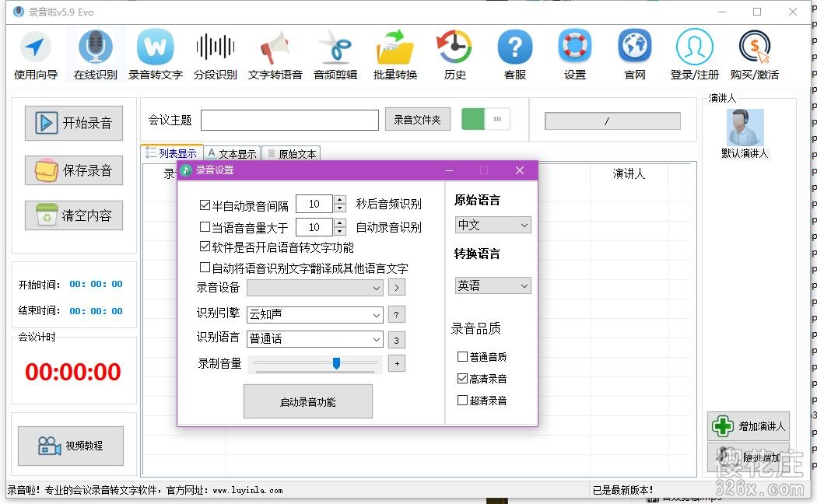Open 设置 settings lifebuoy icon
The height and width of the screenshot is (504, 817).
[x=575, y=54]
